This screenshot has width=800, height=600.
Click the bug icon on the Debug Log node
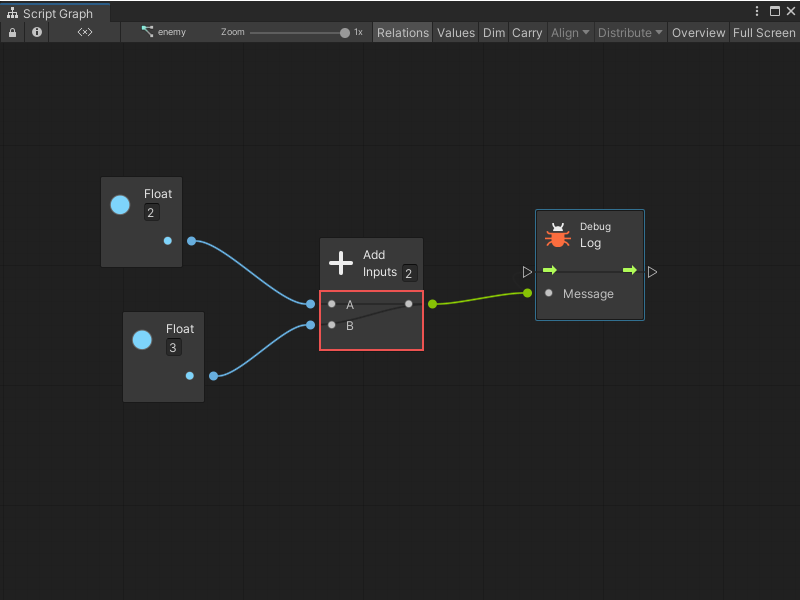(x=558, y=234)
